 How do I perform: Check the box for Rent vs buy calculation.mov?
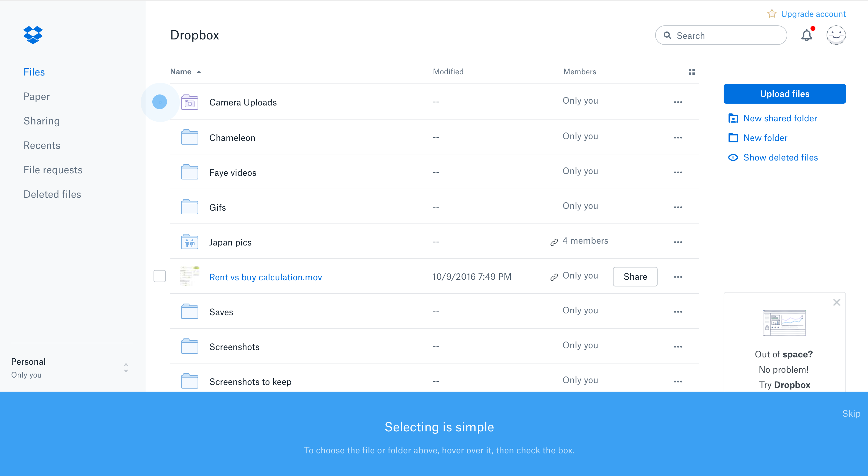159,276
